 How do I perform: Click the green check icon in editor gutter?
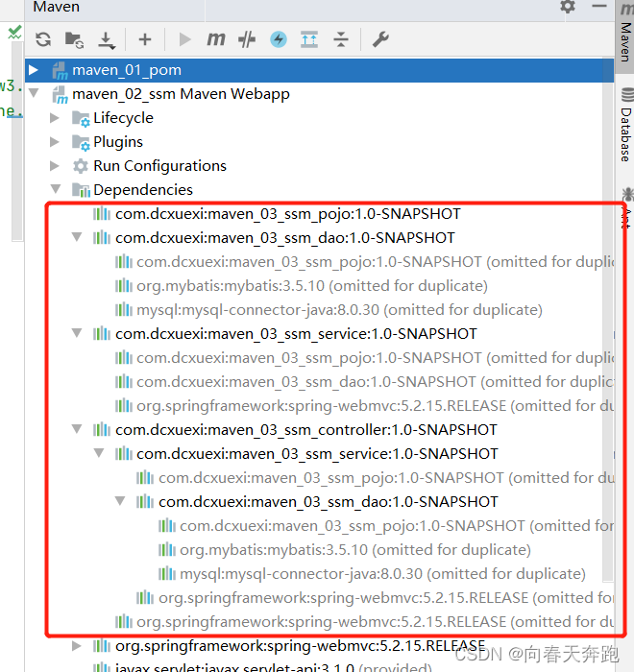[14, 32]
